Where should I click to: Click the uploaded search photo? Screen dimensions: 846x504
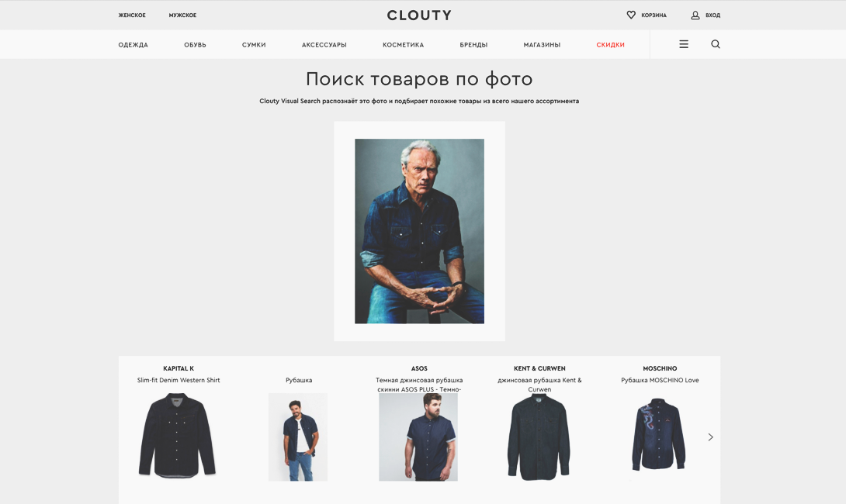click(419, 231)
